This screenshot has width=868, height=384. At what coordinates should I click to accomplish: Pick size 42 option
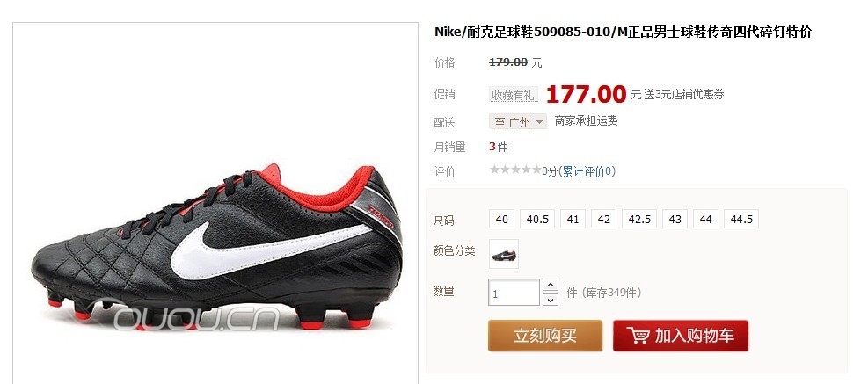tap(603, 219)
